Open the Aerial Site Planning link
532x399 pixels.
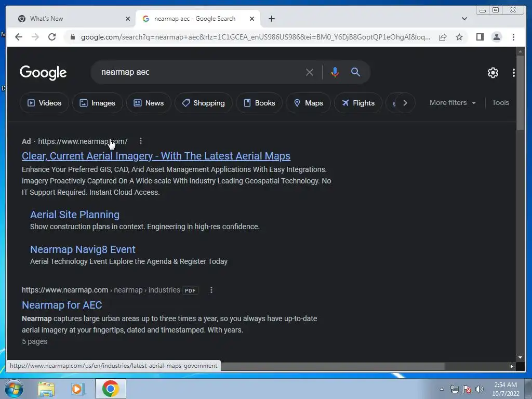coord(75,215)
